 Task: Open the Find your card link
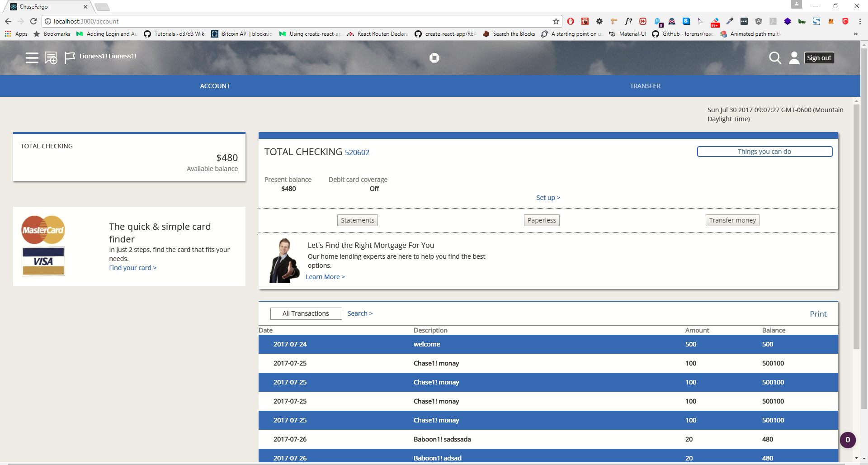tap(132, 267)
